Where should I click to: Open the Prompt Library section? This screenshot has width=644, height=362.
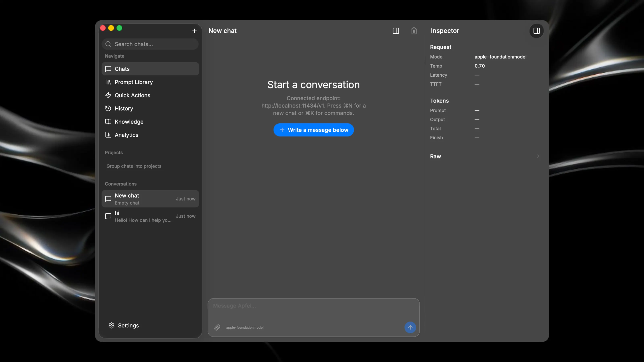(x=150, y=82)
